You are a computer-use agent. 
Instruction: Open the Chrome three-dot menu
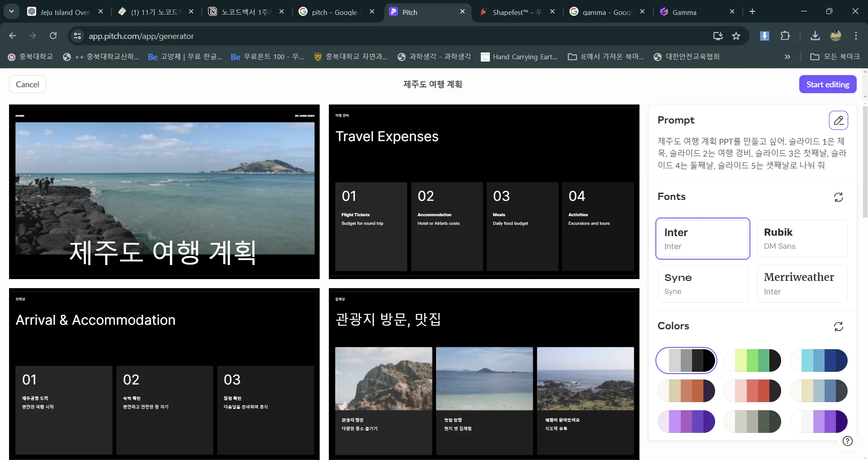click(x=855, y=36)
